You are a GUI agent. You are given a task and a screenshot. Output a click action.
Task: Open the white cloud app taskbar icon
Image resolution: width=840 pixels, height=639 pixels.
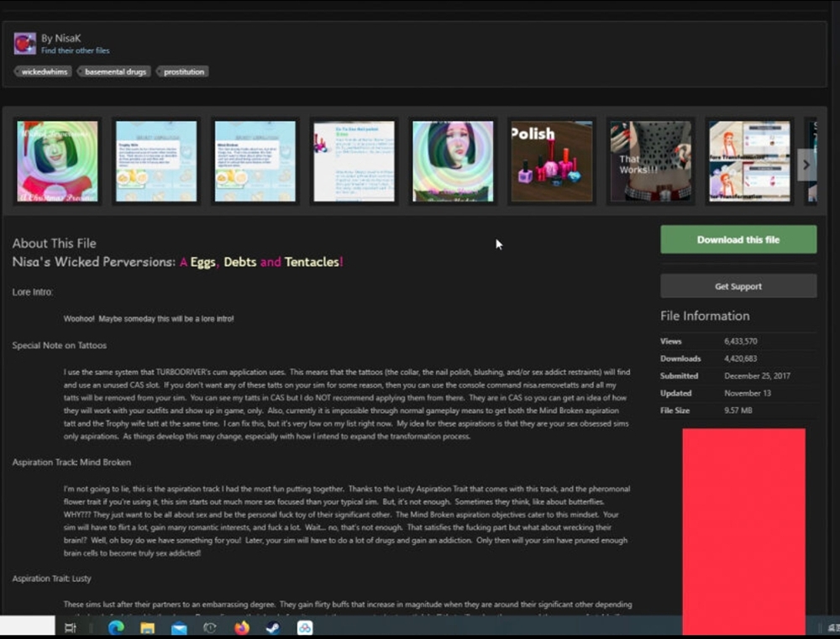[x=305, y=628]
